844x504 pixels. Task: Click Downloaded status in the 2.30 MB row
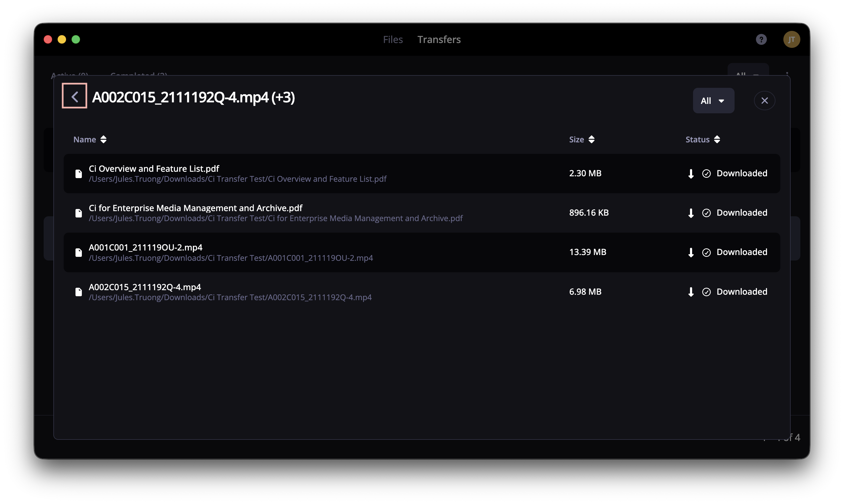742,174
